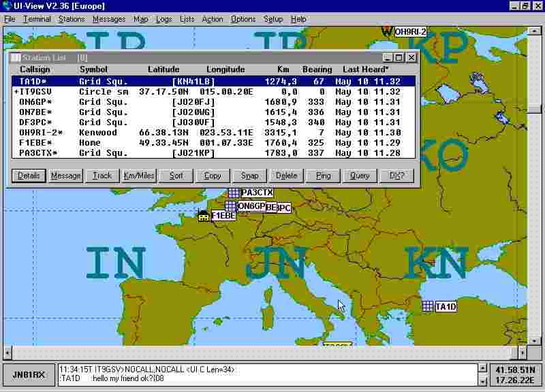The height and width of the screenshot is (392, 545).
Task: Click the DX? button in Station List
Action: click(396, 176)
